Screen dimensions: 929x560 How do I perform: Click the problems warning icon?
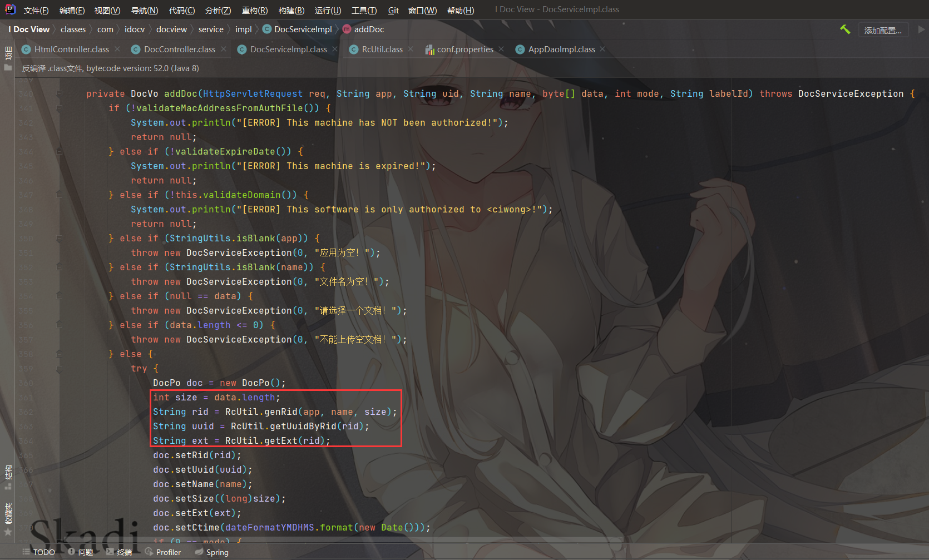[x=71, y=552]
